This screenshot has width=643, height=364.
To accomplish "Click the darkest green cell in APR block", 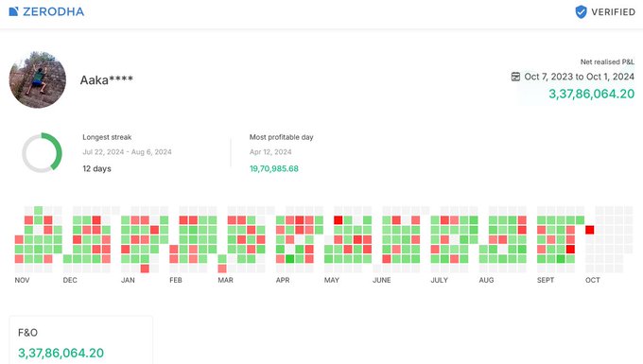I will 290,259.
